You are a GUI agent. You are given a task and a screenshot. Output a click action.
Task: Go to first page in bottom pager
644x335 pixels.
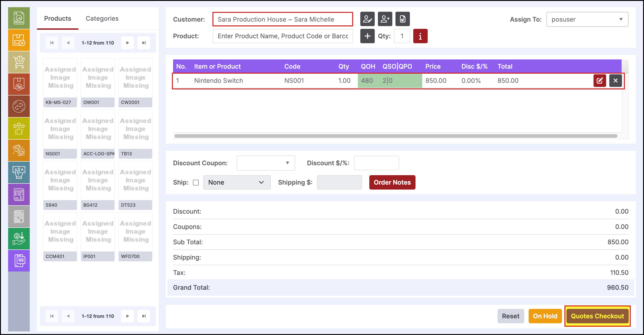click(52, 316)
